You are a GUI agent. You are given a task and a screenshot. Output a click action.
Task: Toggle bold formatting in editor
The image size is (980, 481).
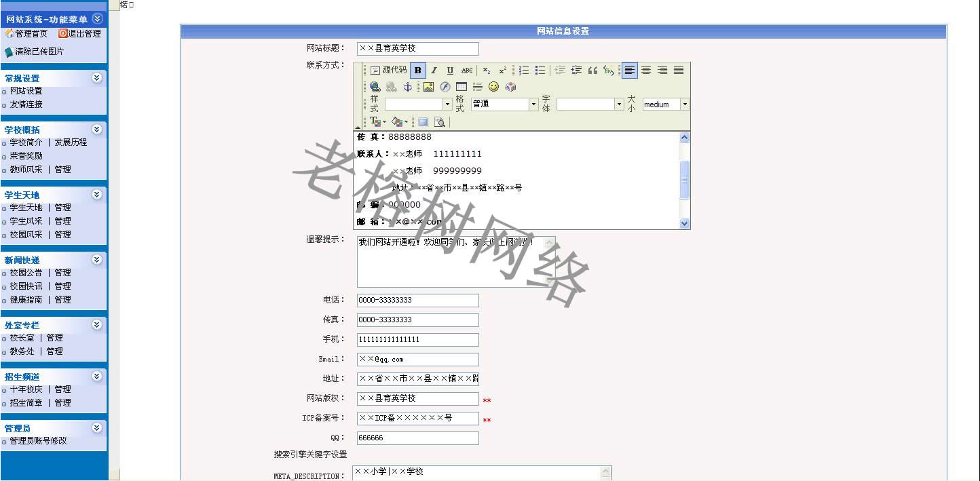click(x=418, y=70)
